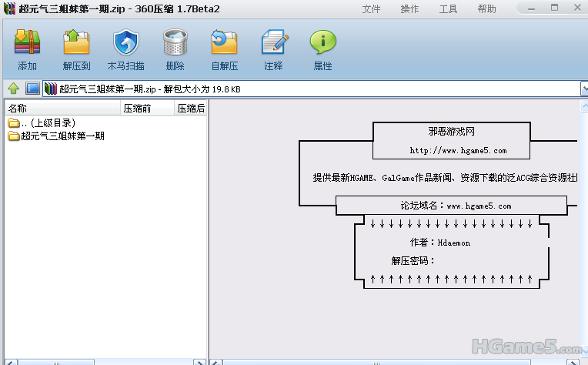Open the 帮助 (Help) menu
588x365 pixels.
pos(486,9)
